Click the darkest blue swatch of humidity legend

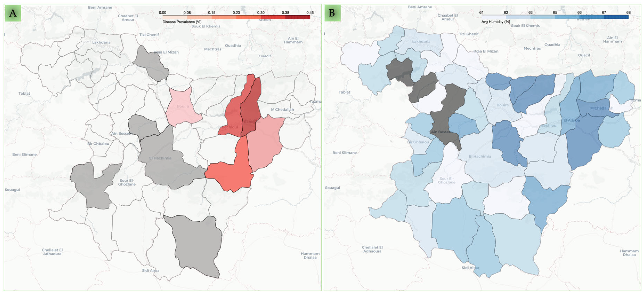tap(616, 17)
